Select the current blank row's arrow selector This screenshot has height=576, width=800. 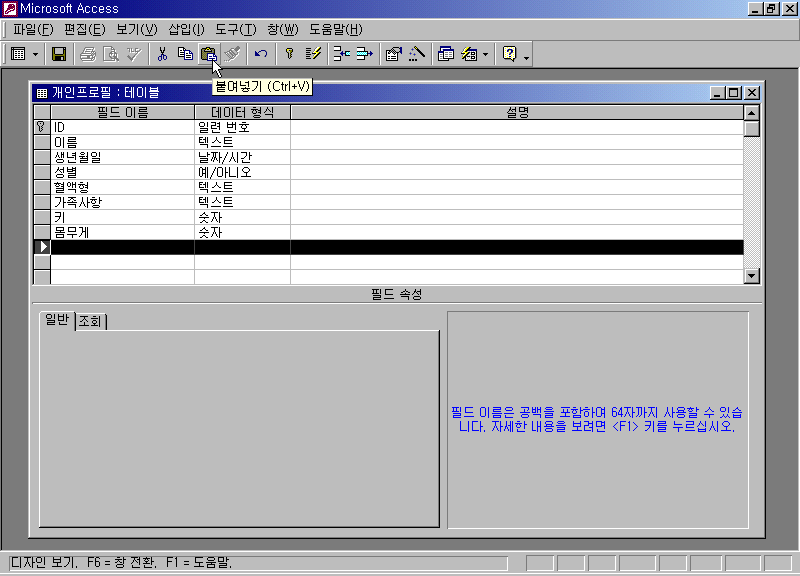42,247
